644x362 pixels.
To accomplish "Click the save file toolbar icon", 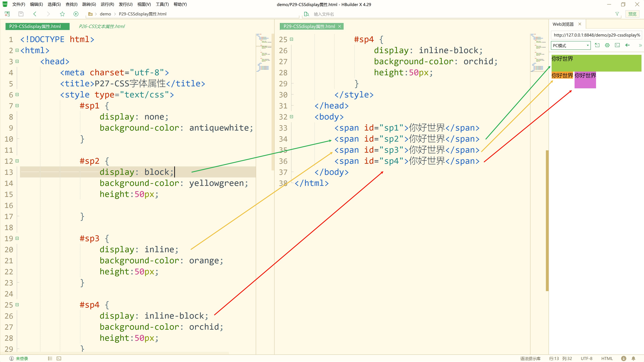I will (21, 14).
